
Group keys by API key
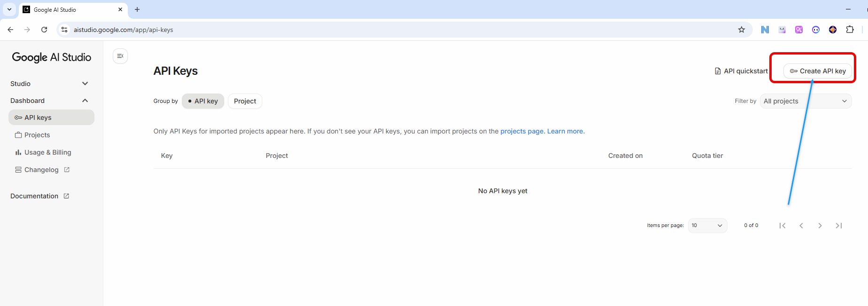tap(203, 101)
